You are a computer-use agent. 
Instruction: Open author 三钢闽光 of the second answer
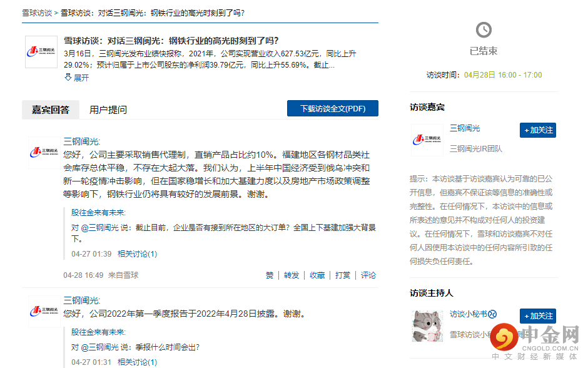pos(81,300)
